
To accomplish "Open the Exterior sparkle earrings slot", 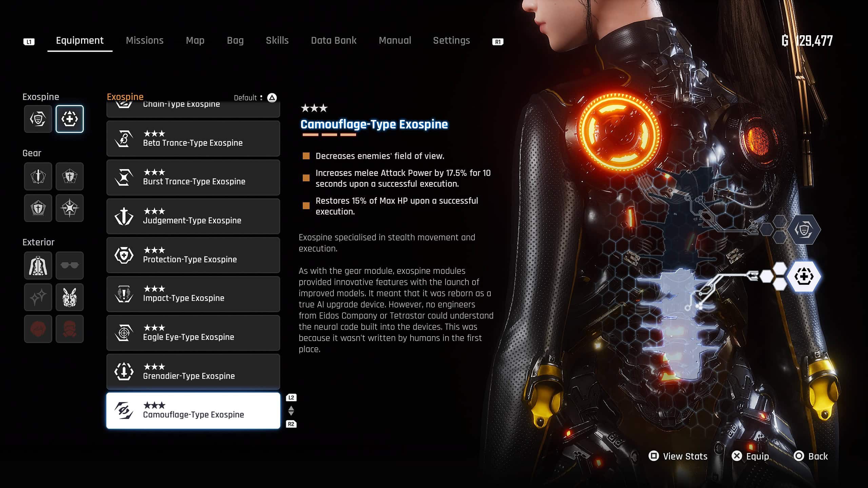I will (38, 297).
